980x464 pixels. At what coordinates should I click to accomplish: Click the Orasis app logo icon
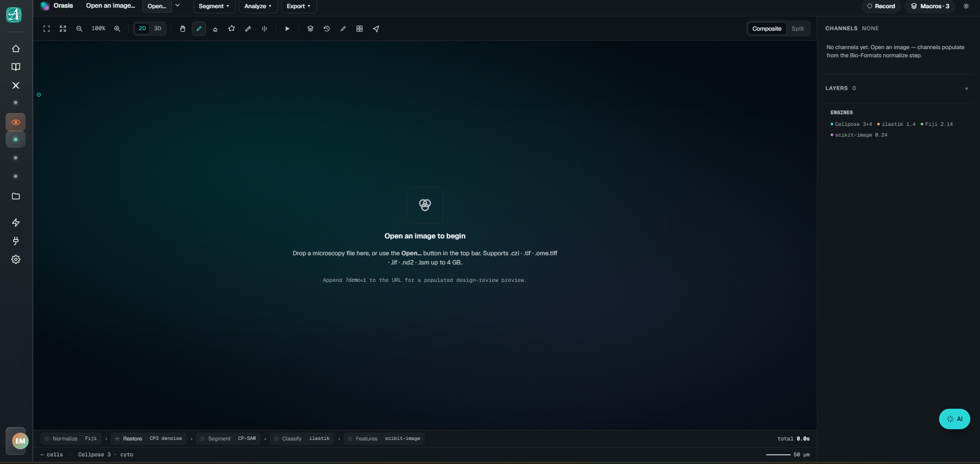pyautogui.click(x=45, y=6)
